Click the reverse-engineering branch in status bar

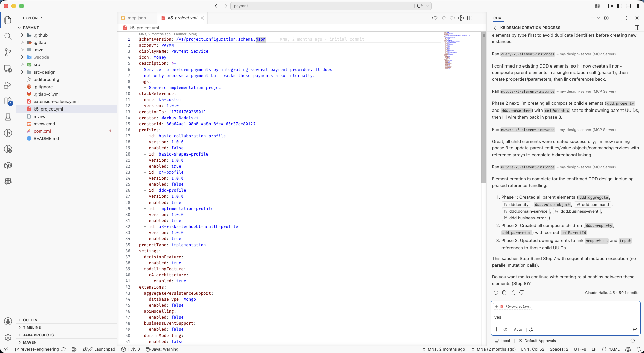37,349
